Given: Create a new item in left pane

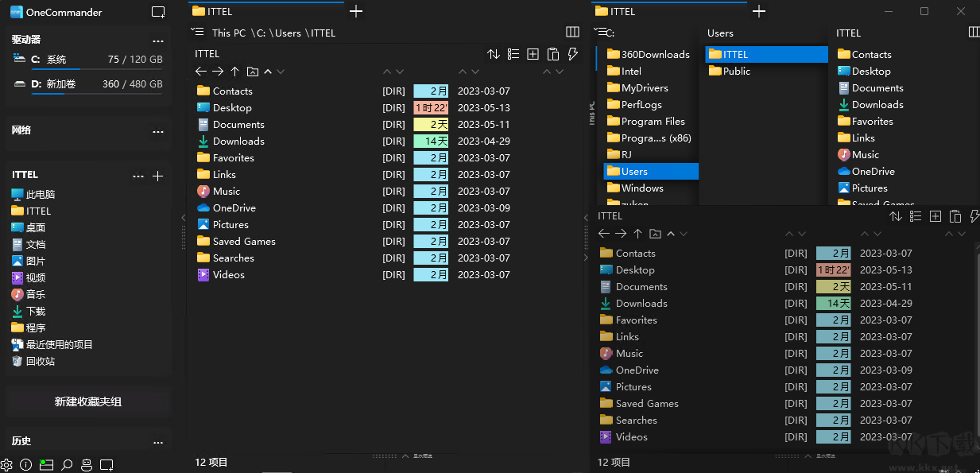Looking at the screenshot, I should click(533, 54).
